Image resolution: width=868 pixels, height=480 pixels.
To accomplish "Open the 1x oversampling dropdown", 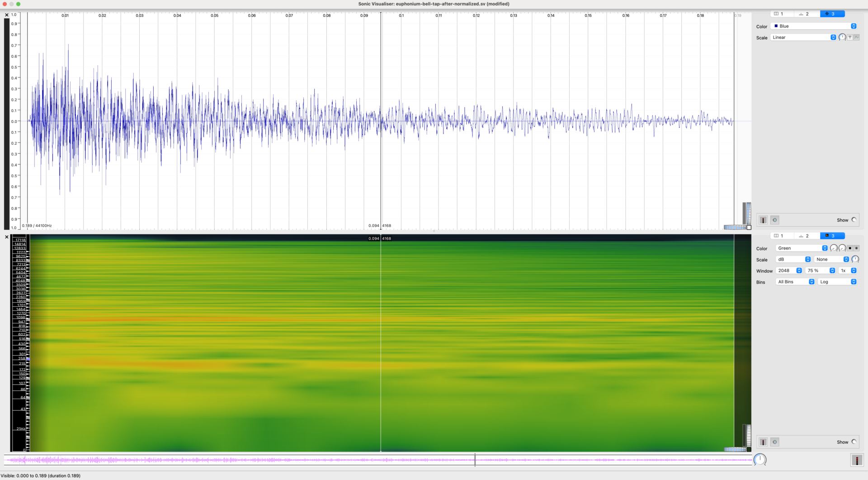I will [x=848, y=271].
